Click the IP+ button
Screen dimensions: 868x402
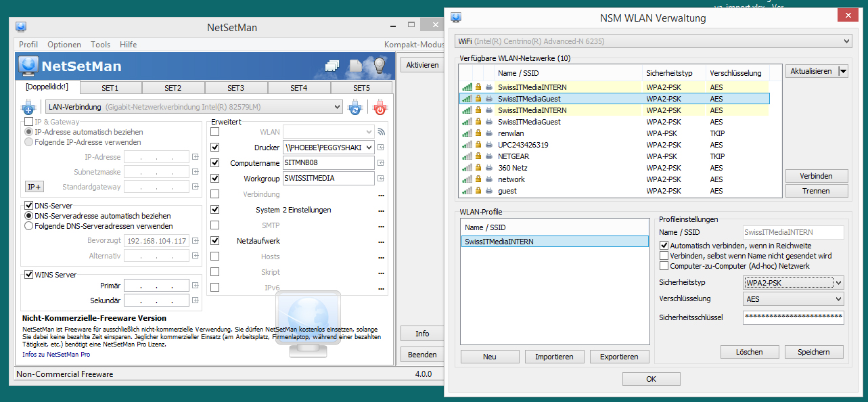tap(35, 187)
